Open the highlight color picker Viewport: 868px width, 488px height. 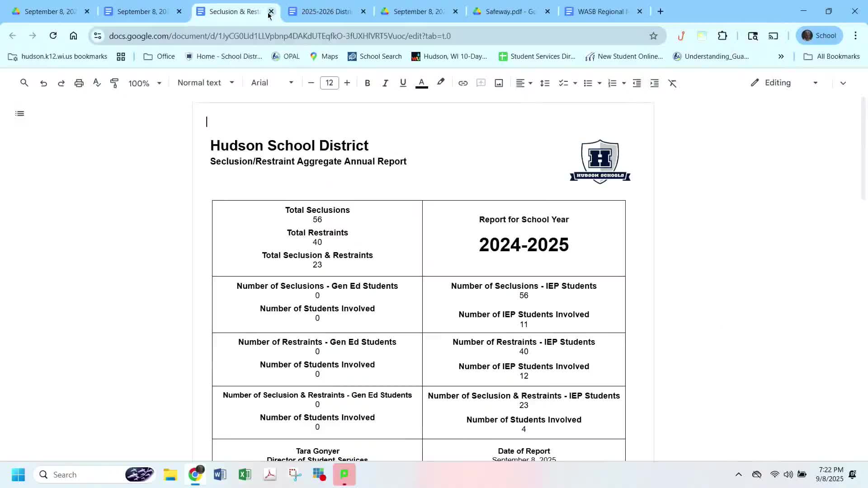tap(441, 83)
